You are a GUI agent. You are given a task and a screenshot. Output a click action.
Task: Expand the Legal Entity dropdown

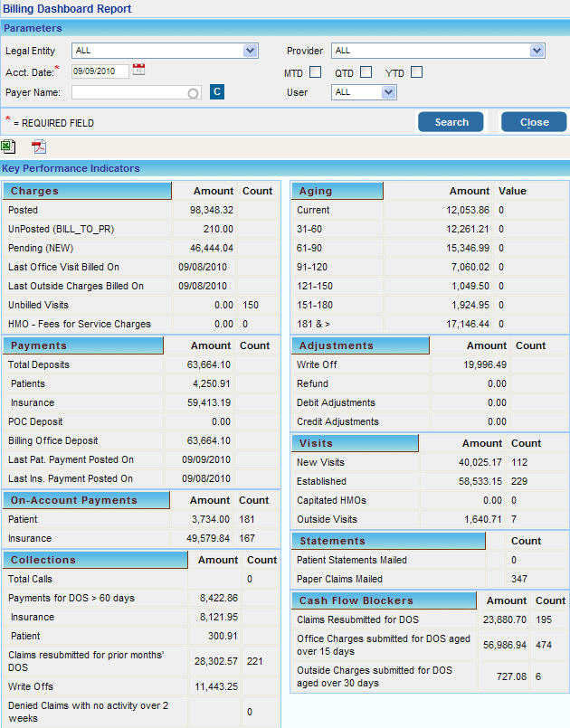pos(251,51)
